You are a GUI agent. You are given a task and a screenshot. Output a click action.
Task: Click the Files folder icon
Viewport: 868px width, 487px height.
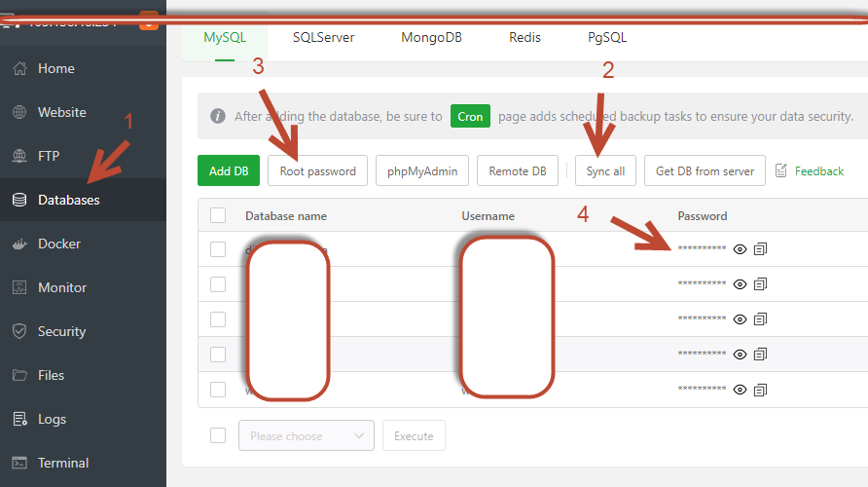pos(19,375)
